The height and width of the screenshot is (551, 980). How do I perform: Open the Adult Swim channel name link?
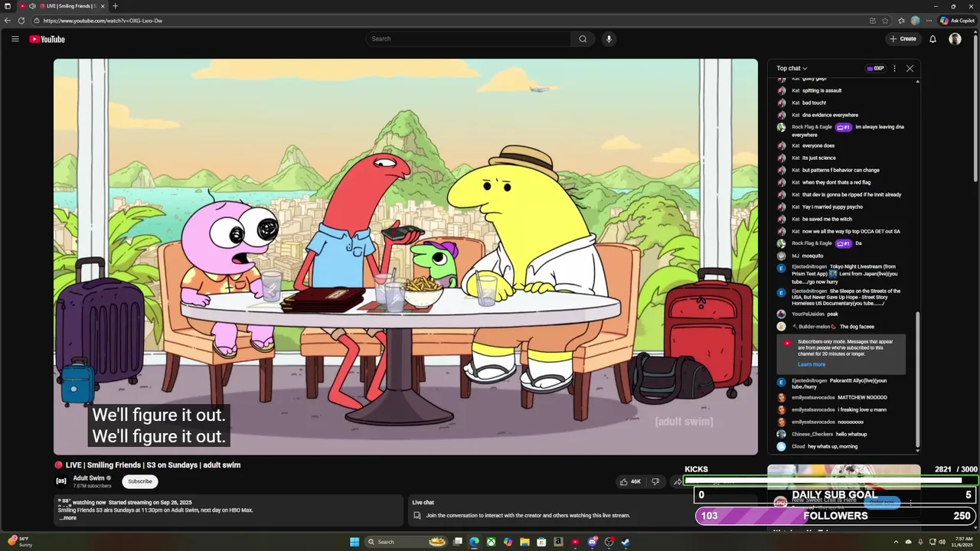coord(89,478)
